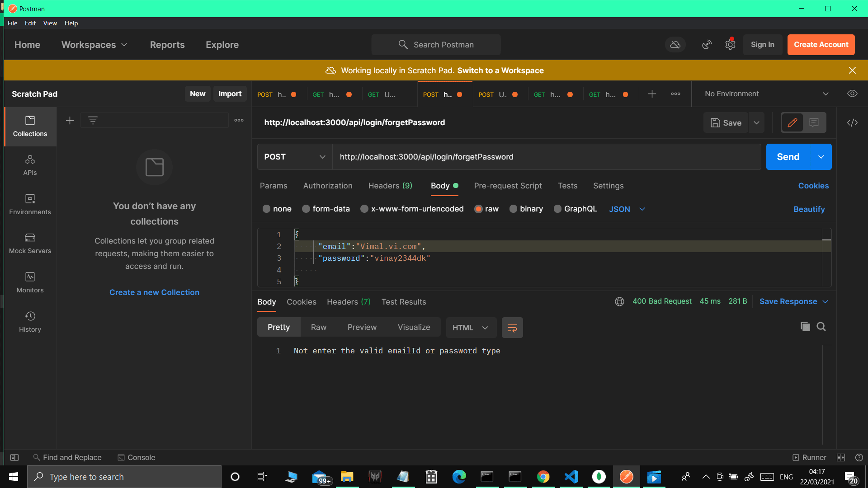Image resolution: width=868 pixels, height=488 pixels.
Task: Open tab options ellipsis menu
Action: 675,94
